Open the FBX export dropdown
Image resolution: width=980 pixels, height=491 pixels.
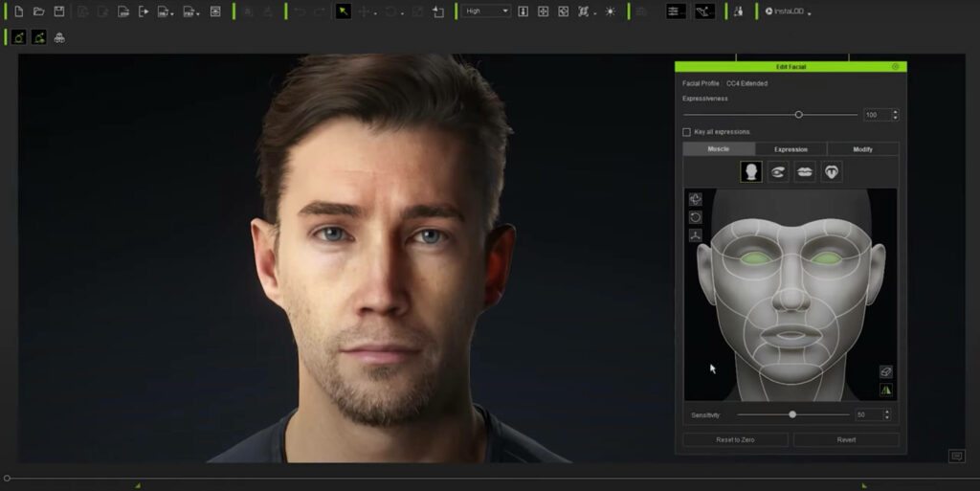[x=191, y=11]
